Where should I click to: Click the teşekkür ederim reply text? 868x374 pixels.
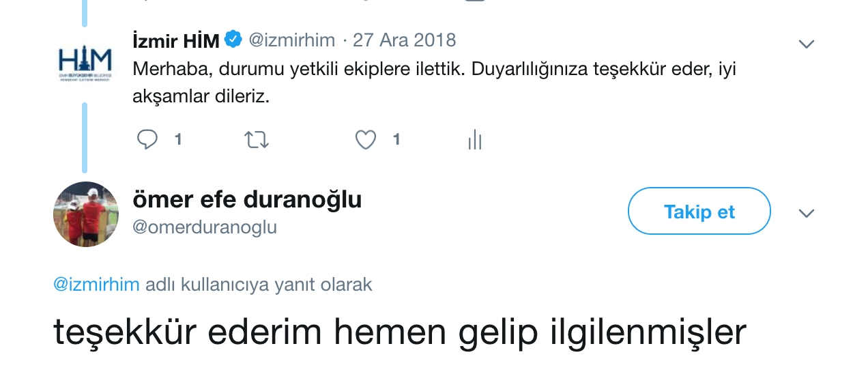400,332
